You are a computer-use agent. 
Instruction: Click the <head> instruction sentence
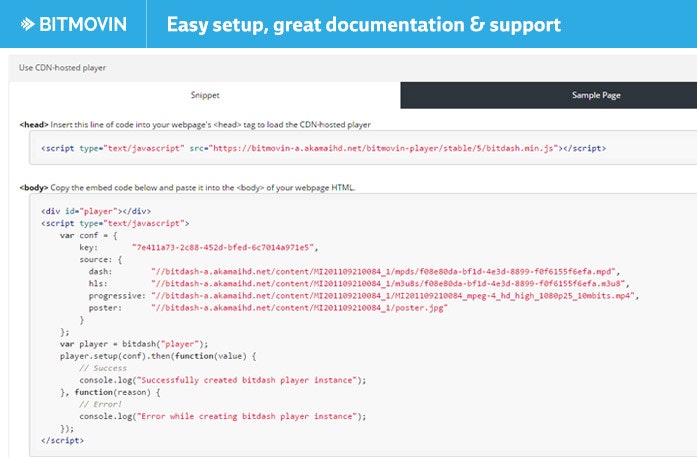point(195,125)
